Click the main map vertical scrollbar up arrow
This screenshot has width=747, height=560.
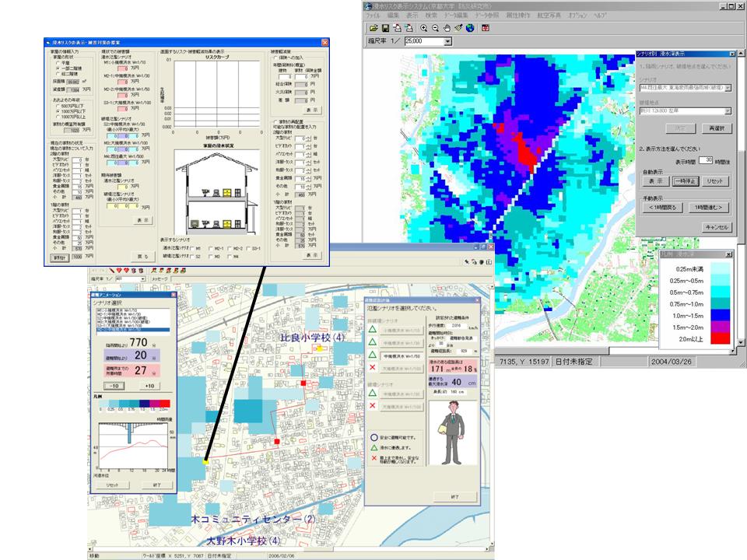pos(741,52)
